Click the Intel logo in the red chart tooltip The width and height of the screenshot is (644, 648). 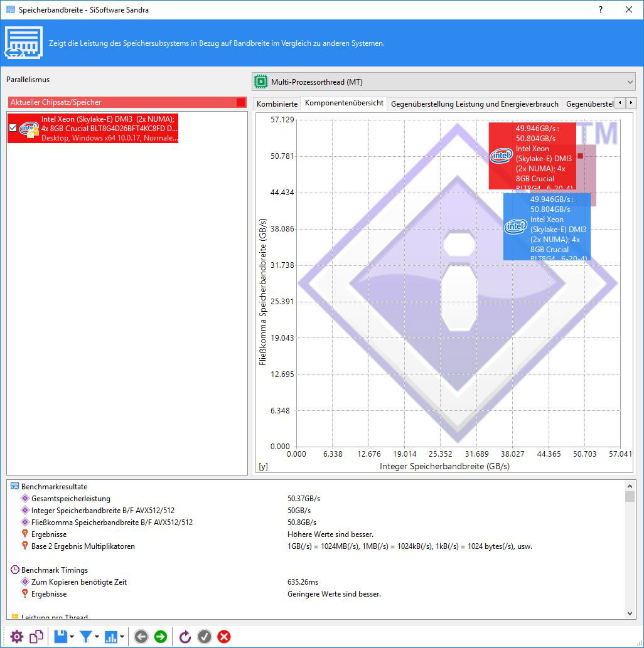point(502,156)
